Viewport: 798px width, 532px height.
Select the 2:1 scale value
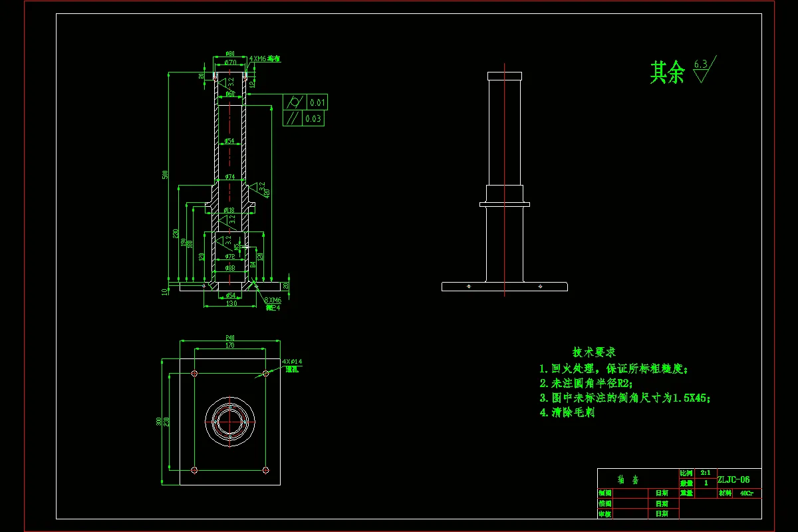[x=705, y=472]
